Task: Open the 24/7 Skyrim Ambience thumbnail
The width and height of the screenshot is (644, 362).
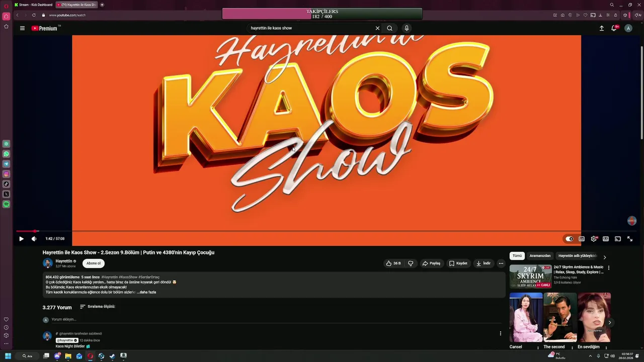Action: [x=530, y=277]
